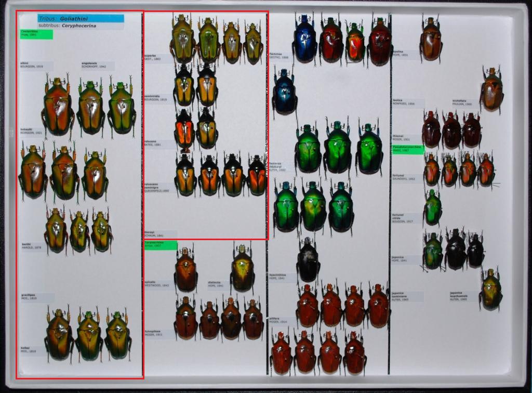This screenshot has height=393, width=532.
Task: Select the shiny blue beetle beside flammea label
Action: pyautogui.click(x=284, y=93)
